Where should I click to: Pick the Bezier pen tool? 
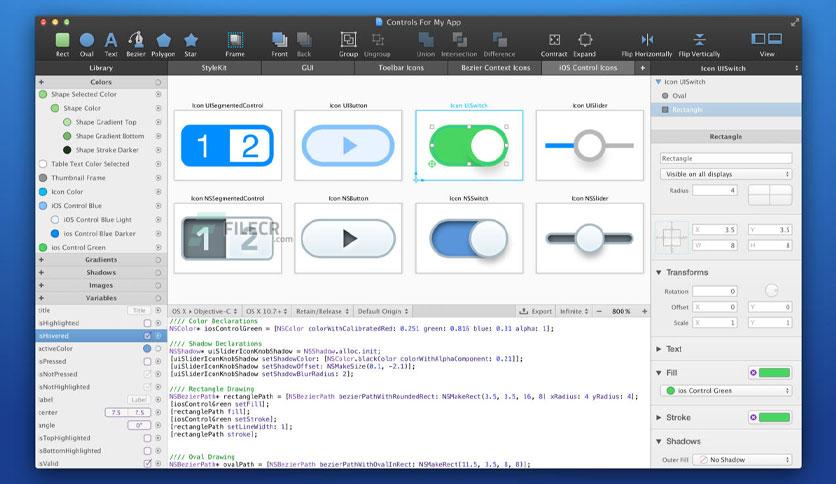pyautogui.click(x=136, y=44)
